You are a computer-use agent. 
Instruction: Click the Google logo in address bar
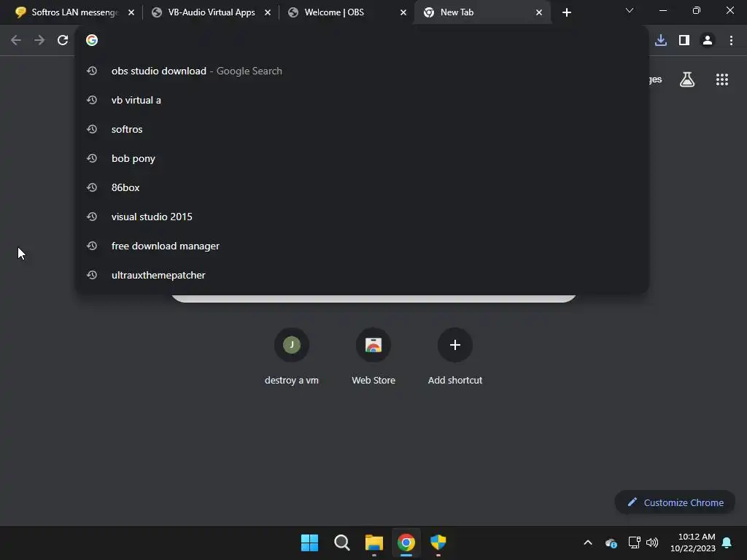(x=92, y=40)
